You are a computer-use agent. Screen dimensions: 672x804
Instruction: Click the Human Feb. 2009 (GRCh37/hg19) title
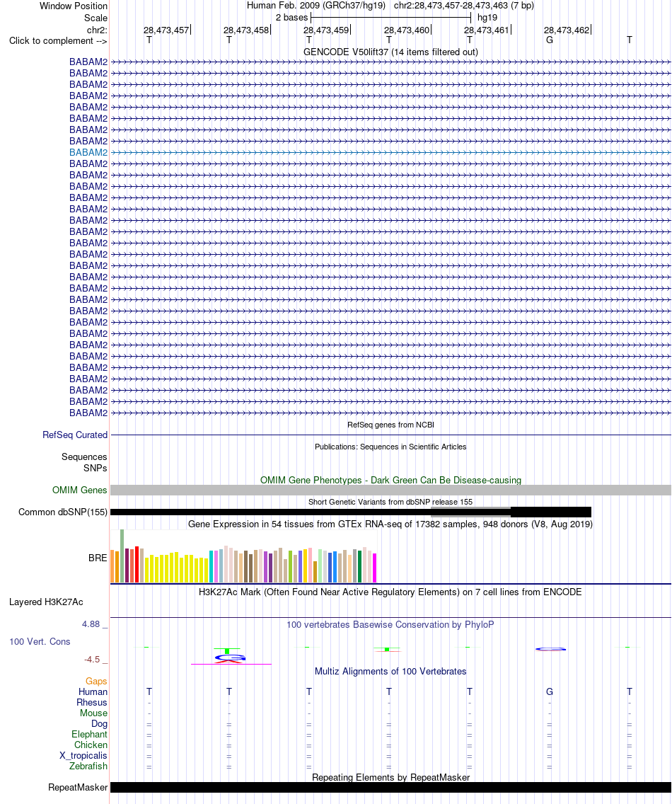tap(315, 6)
